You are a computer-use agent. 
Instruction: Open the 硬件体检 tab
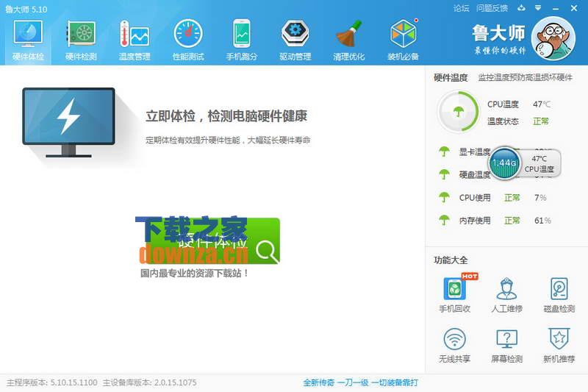28,40
